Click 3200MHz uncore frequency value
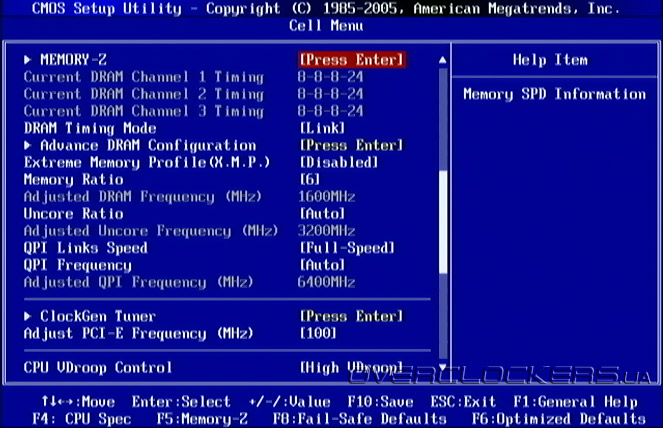 click(x=326, y=231)
